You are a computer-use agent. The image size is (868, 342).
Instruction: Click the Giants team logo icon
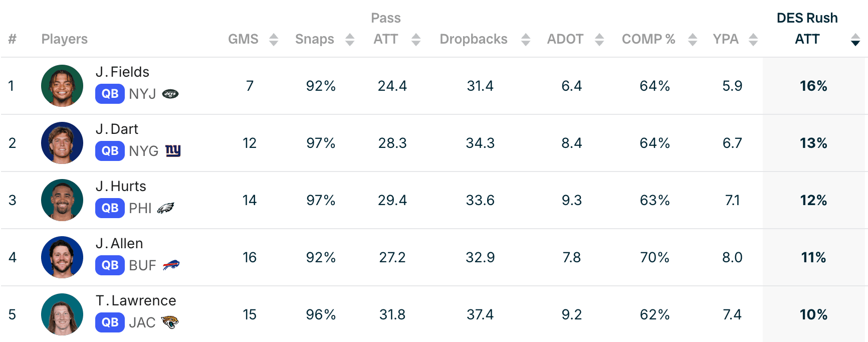(173, 150)
